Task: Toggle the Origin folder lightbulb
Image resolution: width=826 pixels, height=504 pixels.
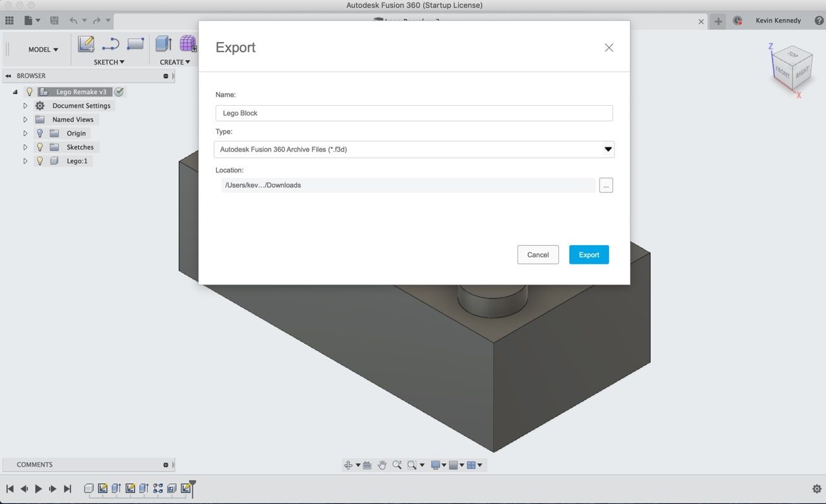Action: pyautogui.click(x=40, y=134)
